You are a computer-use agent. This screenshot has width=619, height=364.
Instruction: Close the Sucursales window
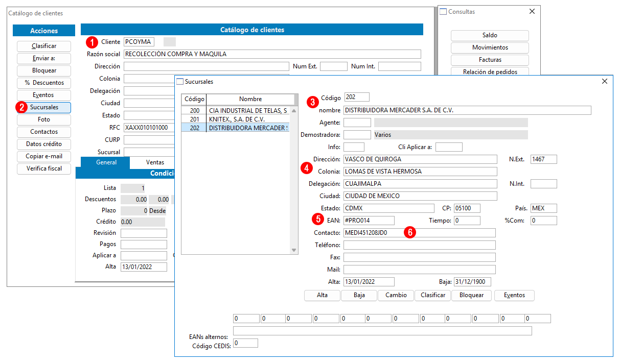coord(605,81)
